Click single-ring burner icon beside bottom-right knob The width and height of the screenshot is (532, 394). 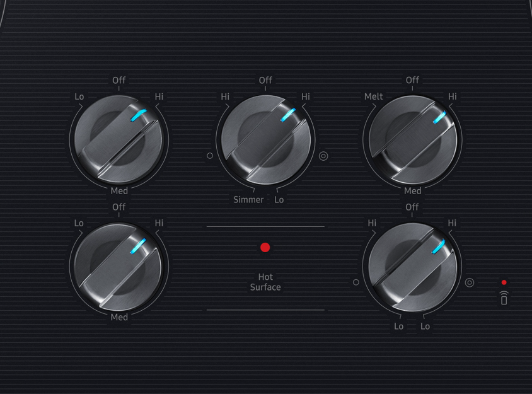356,282
